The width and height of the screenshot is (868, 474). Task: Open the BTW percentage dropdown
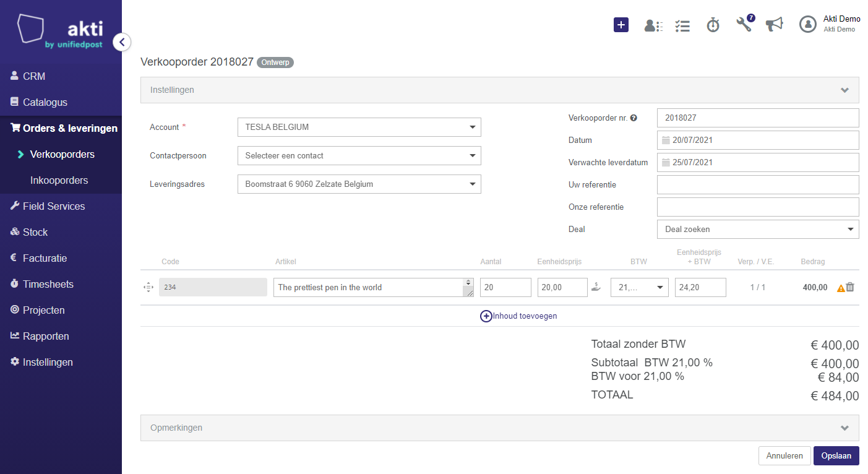coord(639,287)
